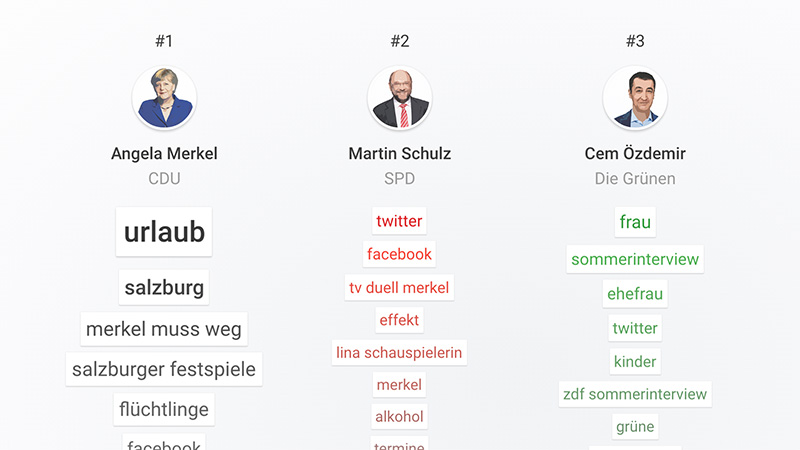
Task: Click the 'effekt' keyword tag
Action: point(399,320)
